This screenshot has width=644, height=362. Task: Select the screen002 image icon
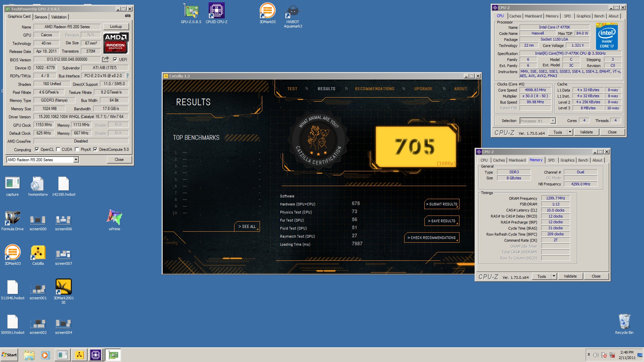pyautogui.click(x=38, y=325)
